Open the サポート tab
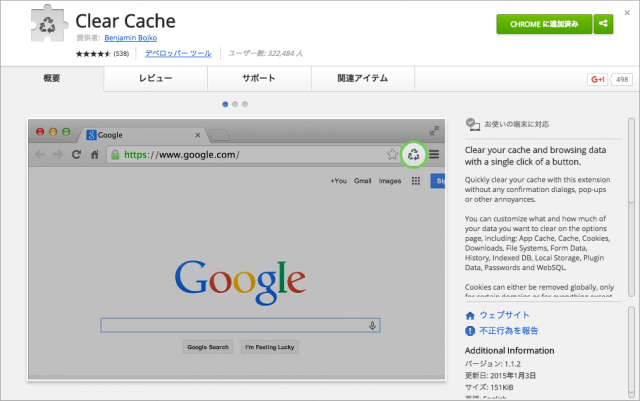This screenshot has height=401, width=640. pyautogui.click(x=259, y=78)
